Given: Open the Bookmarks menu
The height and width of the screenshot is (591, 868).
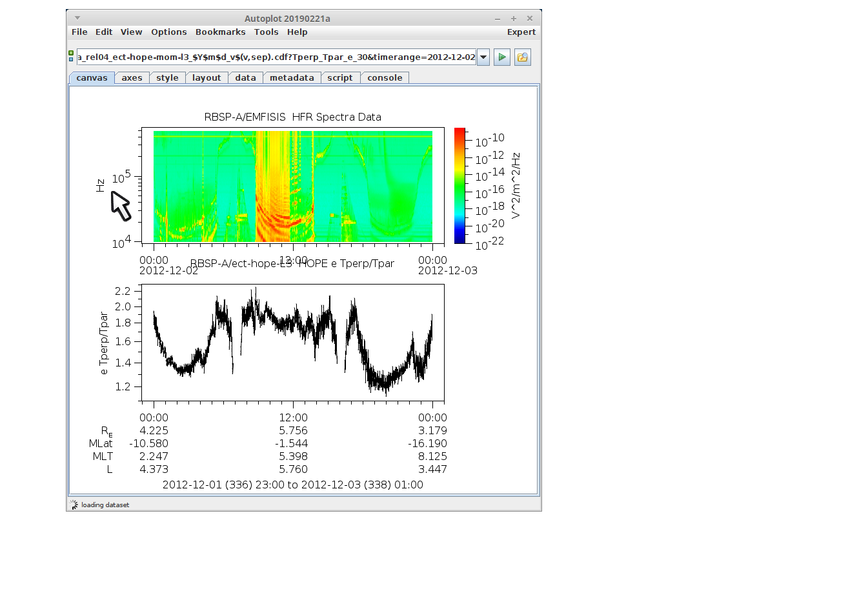Looking at the screenshot, I should [220, 32].
